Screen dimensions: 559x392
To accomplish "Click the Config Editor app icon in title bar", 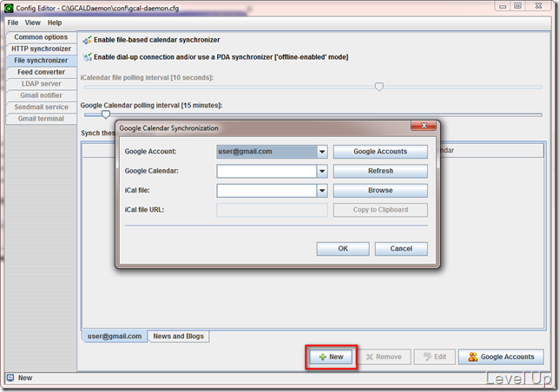I will point(9,8).
